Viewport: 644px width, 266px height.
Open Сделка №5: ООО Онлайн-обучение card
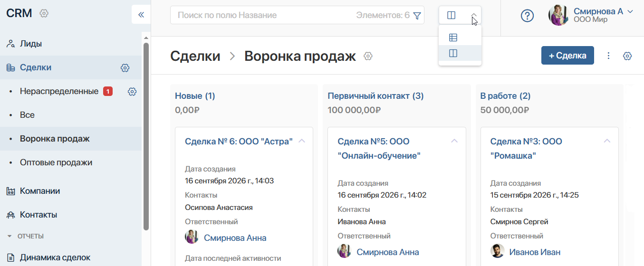(x=379, y=148)
